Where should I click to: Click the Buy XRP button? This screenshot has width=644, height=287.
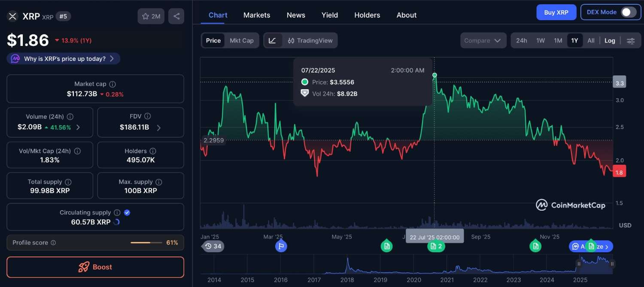[556, 12]
